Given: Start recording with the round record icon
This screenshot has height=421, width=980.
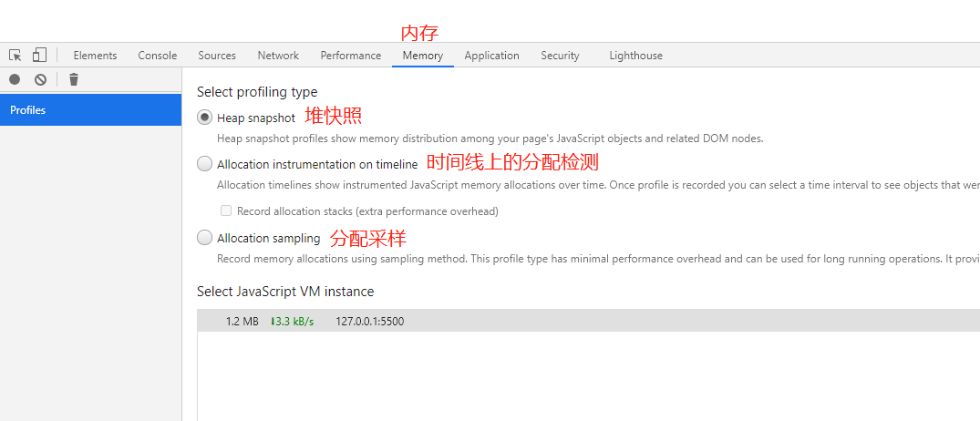Looking at the screenshot, I should point(15,79).
